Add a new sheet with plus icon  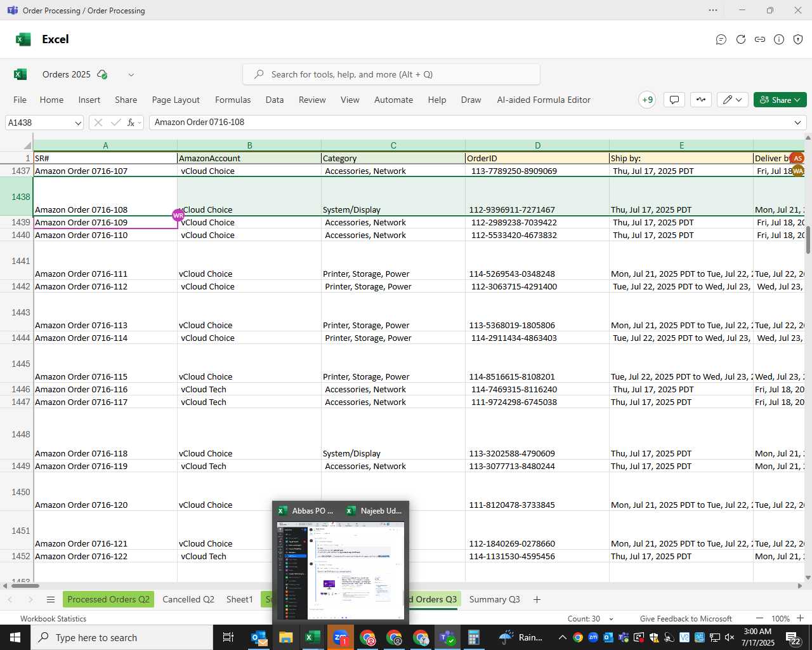537,599
